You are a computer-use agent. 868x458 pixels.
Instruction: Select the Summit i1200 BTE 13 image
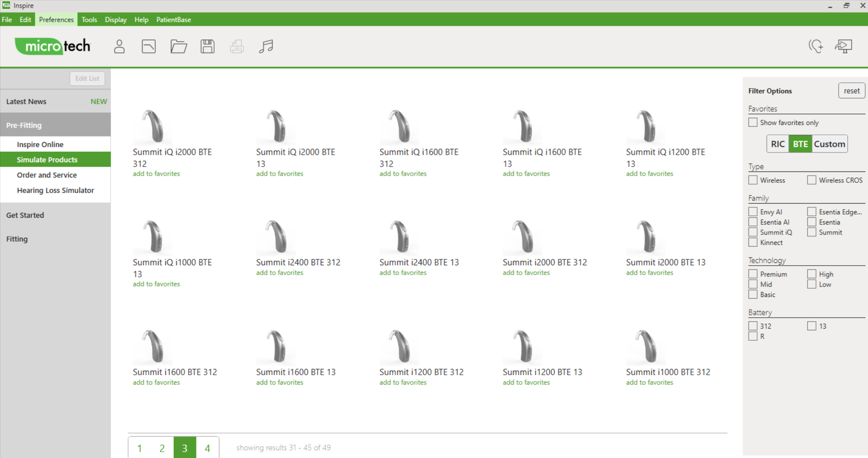click(522, 347)
